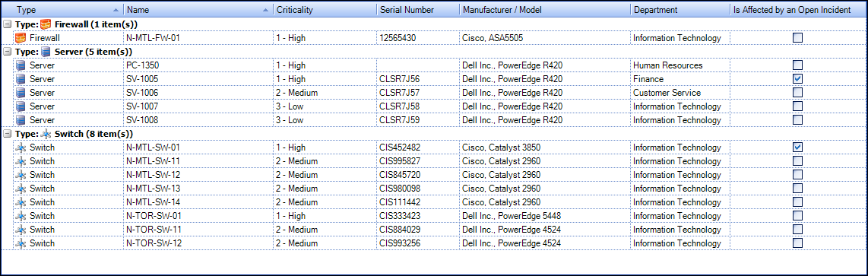Image resolution: width=868 pixels, height=276 pixels.
Task: Select the N-MTL-SW-13 name cell
Action: (x=198, y=189)
